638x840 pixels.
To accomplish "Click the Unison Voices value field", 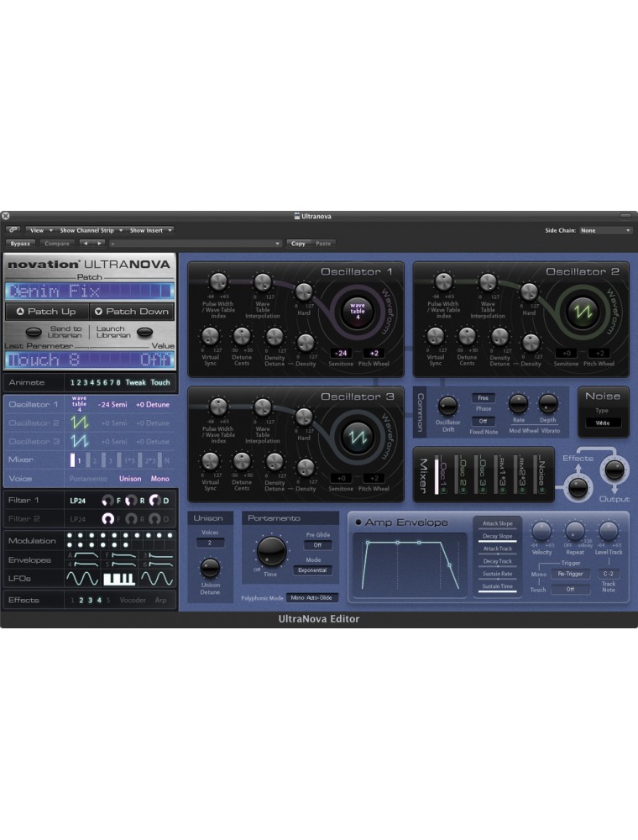I will (209, 543).
